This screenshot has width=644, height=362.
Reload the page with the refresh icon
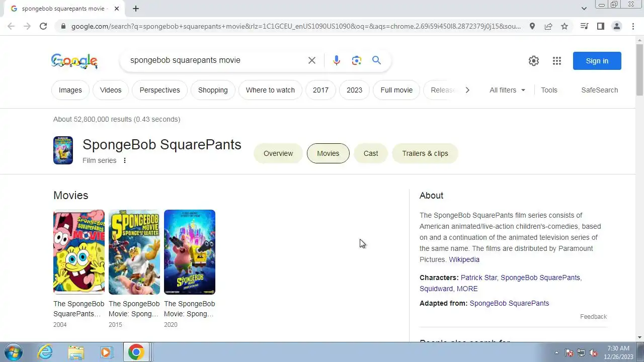point(43,26)
